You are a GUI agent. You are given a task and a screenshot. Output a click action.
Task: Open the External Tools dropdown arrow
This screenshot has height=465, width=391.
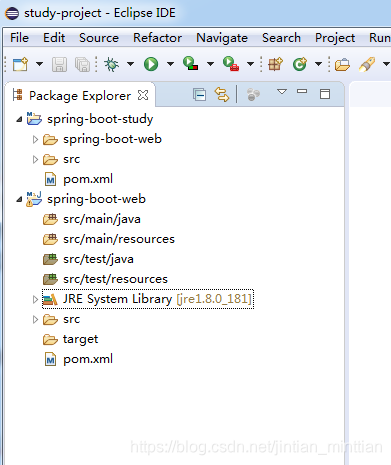[250, 64]
